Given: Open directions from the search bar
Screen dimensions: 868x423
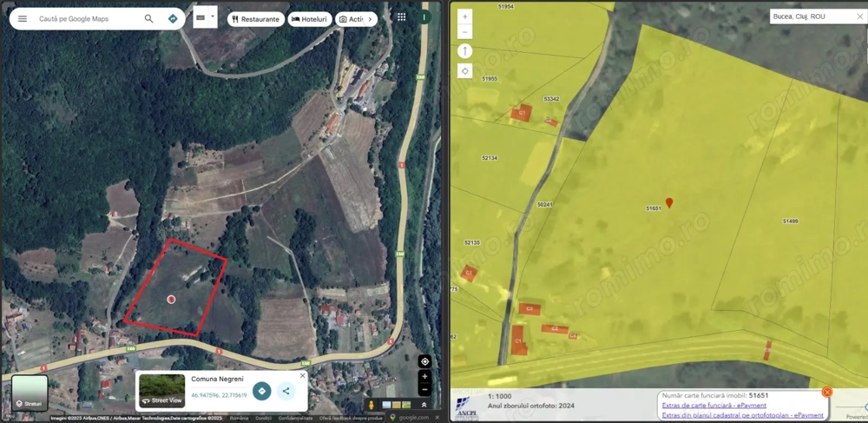Looking at the screenshot, I should coord(173,18).
